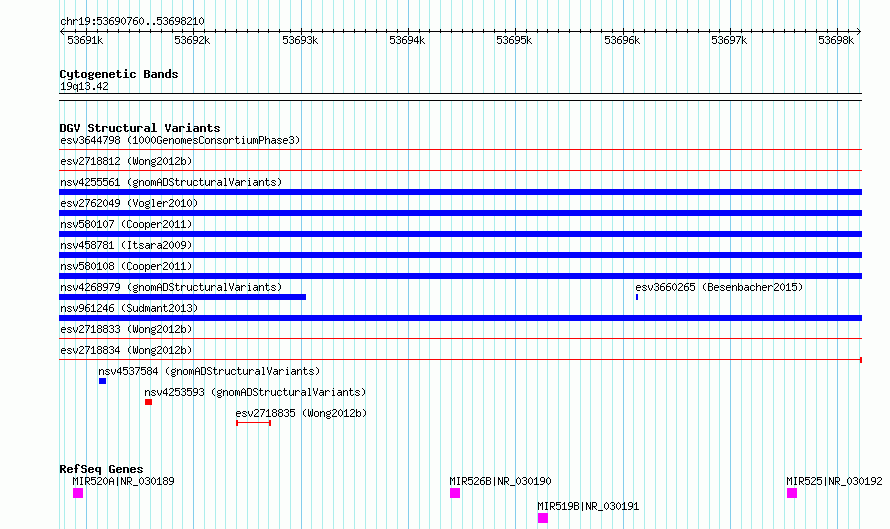The height and width of the screenshot is (529, 890).
Task: Click the 53696k ruler position
Action: click(x=622, y=40)
